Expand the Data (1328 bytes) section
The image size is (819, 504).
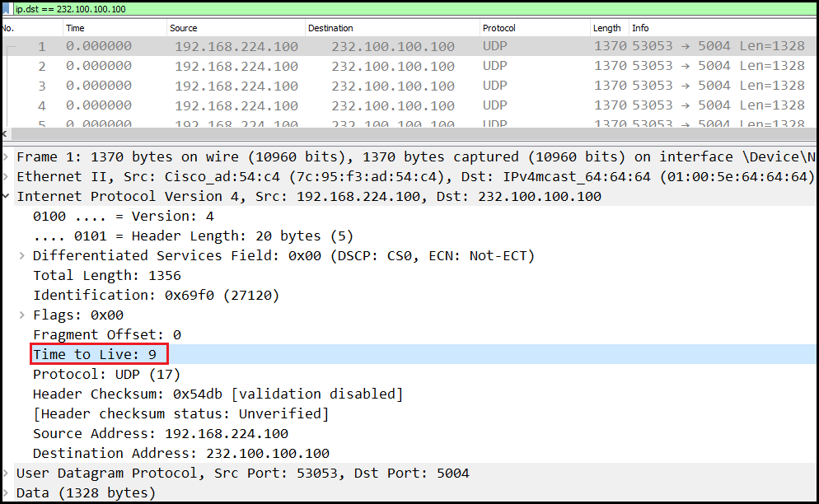pos(7,493)
